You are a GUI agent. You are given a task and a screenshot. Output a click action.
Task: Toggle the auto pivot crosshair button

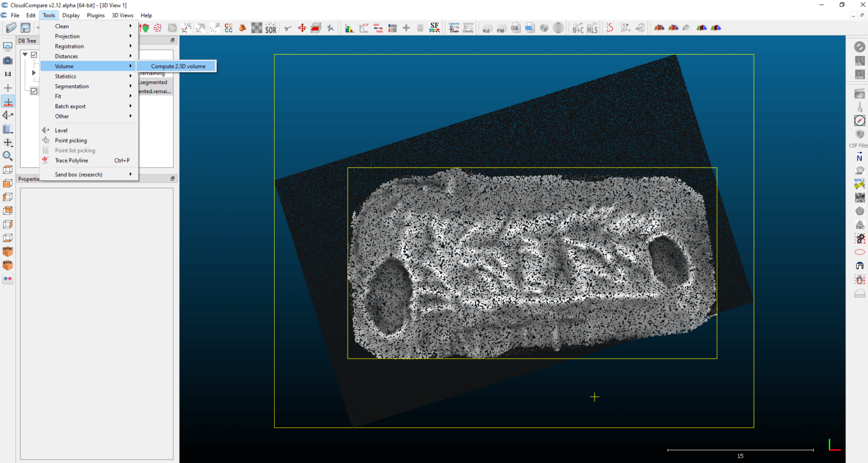pos(8,102)
